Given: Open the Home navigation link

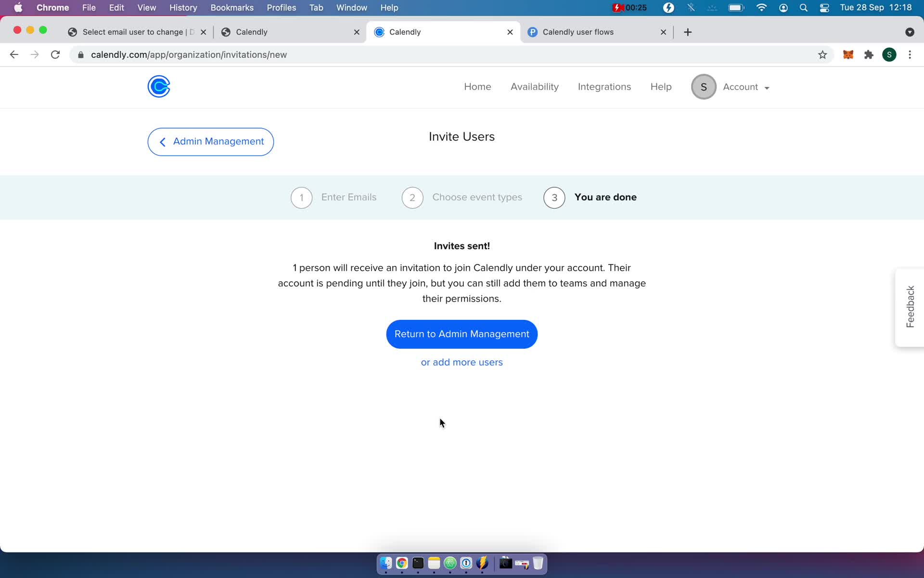Looking at the screenshot, I should (477, 87).
